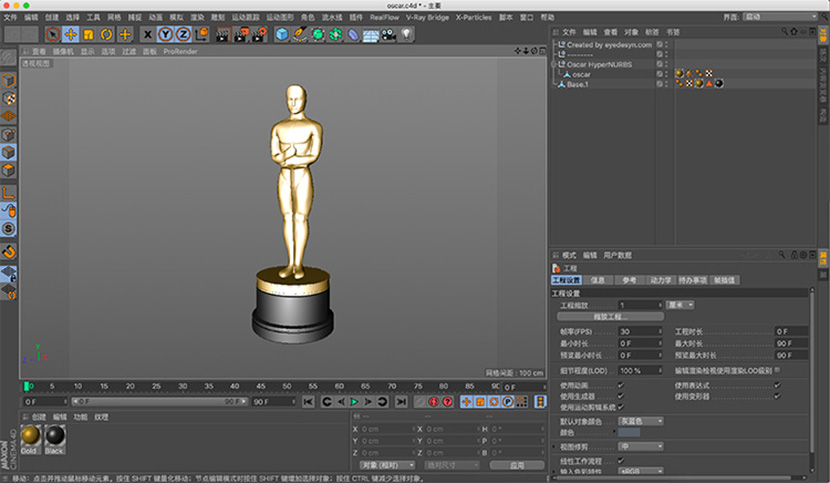Click the 颜色 color swatch
The image size is (830, 483).
[629, 433]
